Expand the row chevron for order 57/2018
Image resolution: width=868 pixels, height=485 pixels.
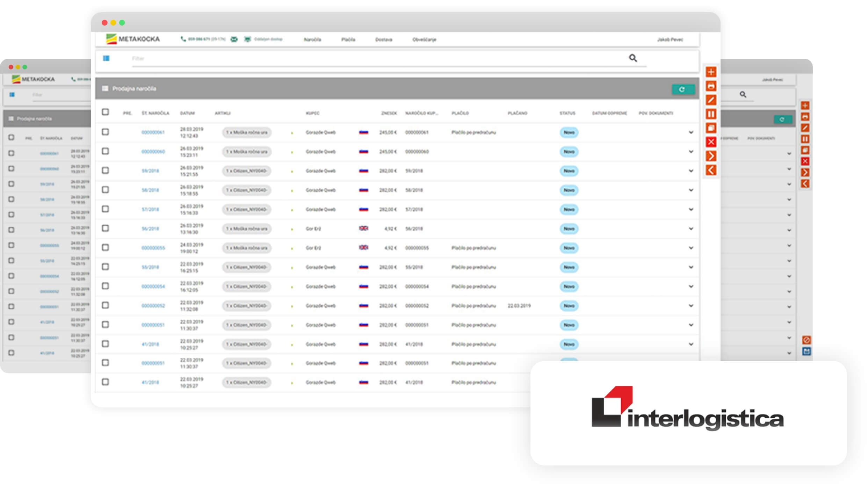pos(691,209)
